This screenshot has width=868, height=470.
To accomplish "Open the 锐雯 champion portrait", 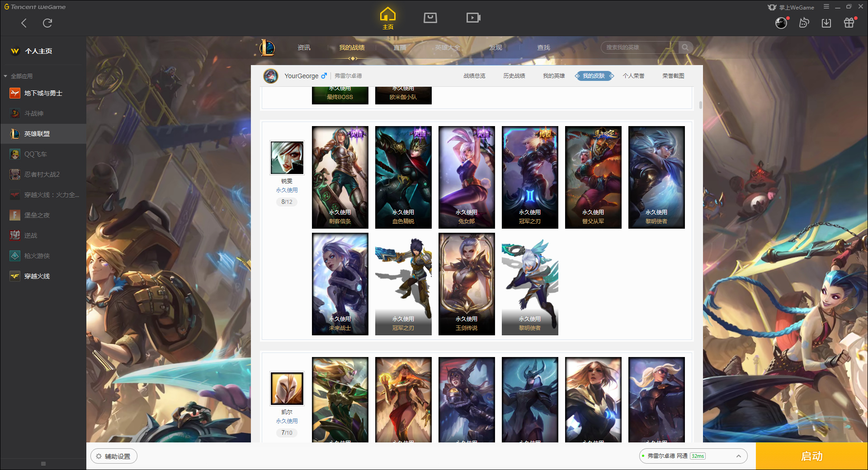I will point(287,157).
